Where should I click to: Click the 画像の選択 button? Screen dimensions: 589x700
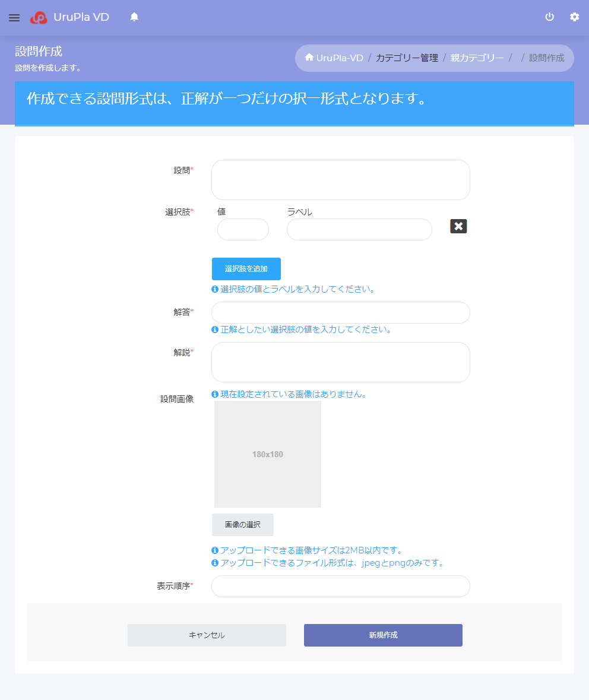pos(242,524)
